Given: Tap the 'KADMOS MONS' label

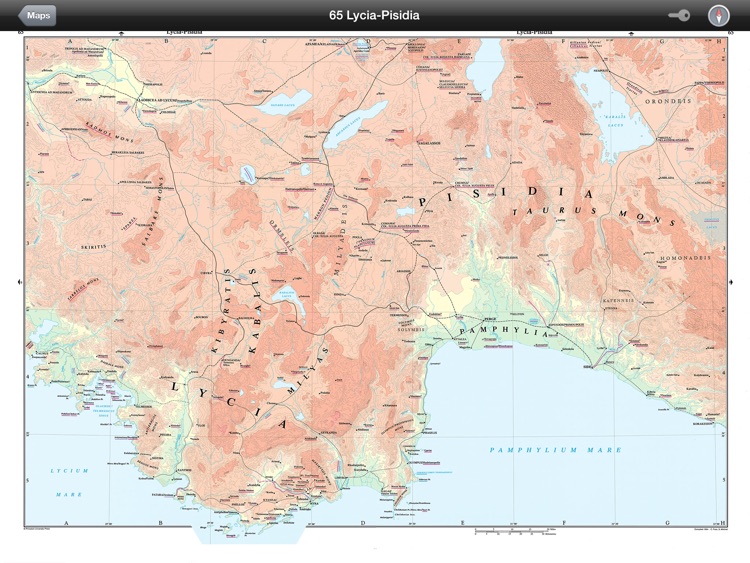Looking at the screenshot, I should [110, 131].
